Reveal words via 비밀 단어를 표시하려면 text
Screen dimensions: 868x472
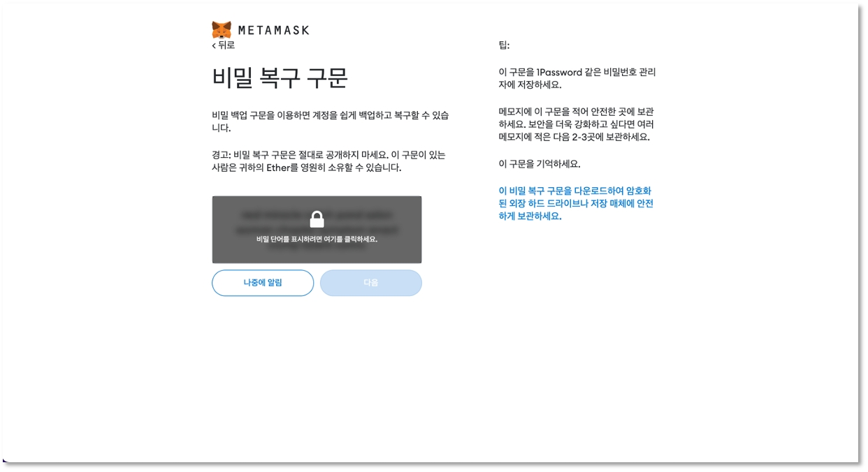pyautogui.click(x=317, y=239)
